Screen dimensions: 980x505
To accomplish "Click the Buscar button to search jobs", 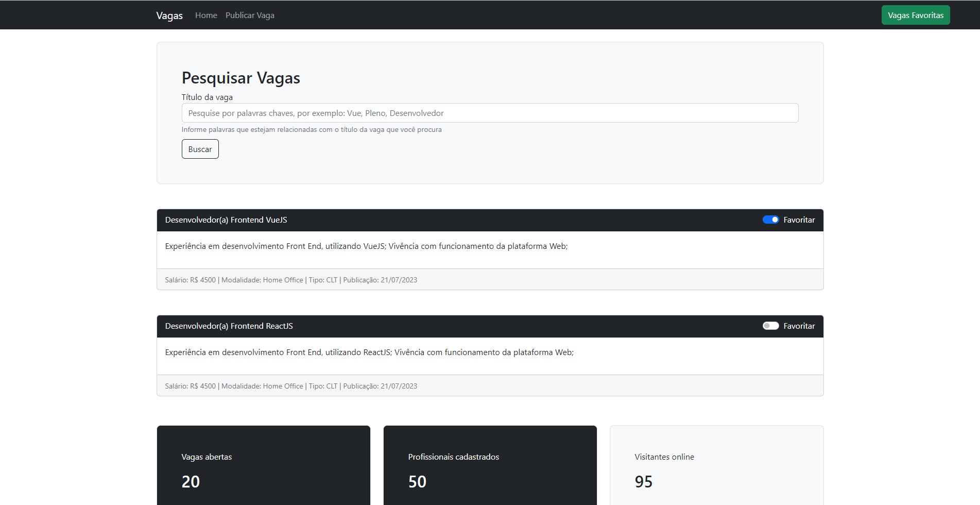I will click(200, 149).
